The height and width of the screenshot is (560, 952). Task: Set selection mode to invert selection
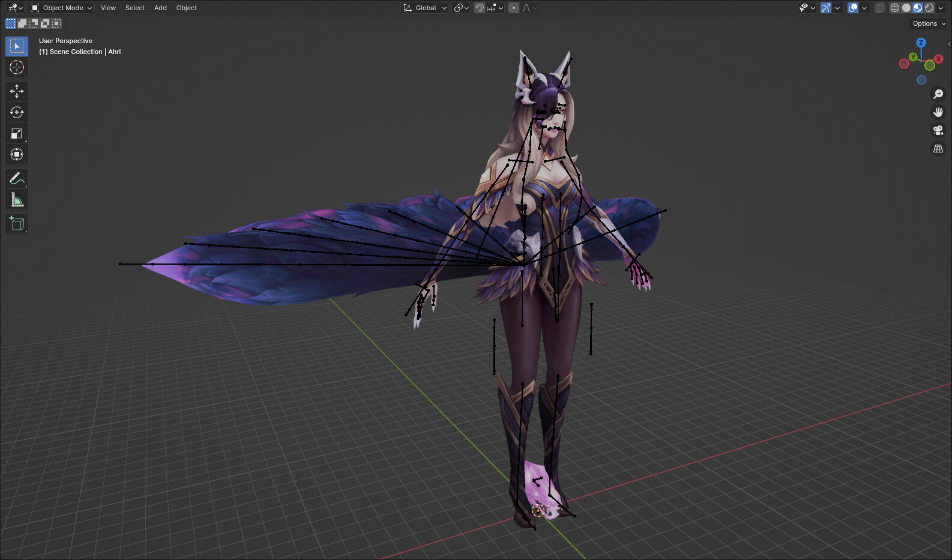coord(45,23)
